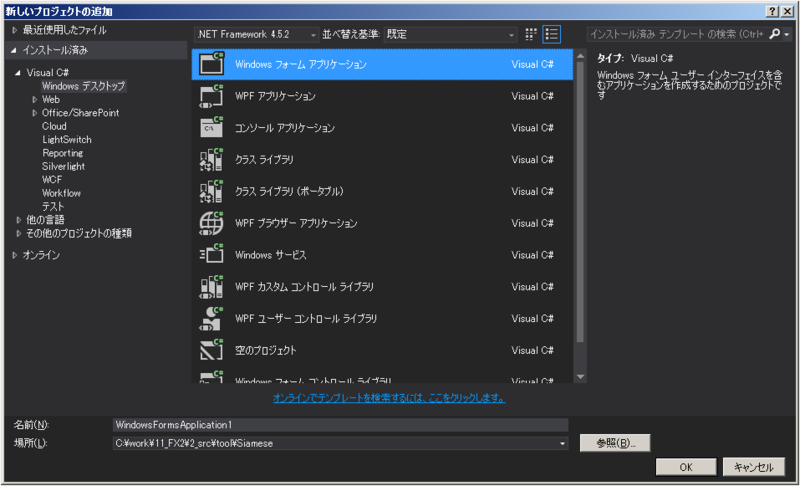Click the 空のプロジェクト template icon
Image resolution: width=800 pixels, height=486 pixels.
point(211,350)
